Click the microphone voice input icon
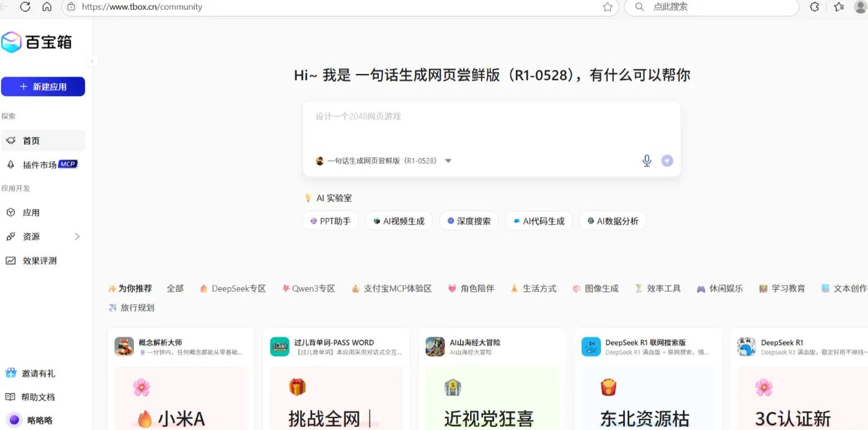 tap(647, 161)
